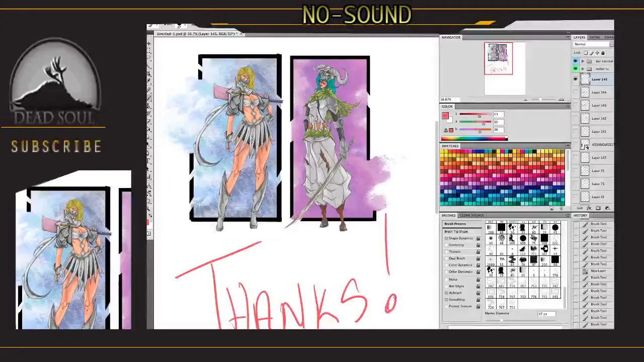
Task: Toggle the Shape Dynamics checkbox
Action: pyautogui.click(x=446, y=238)
